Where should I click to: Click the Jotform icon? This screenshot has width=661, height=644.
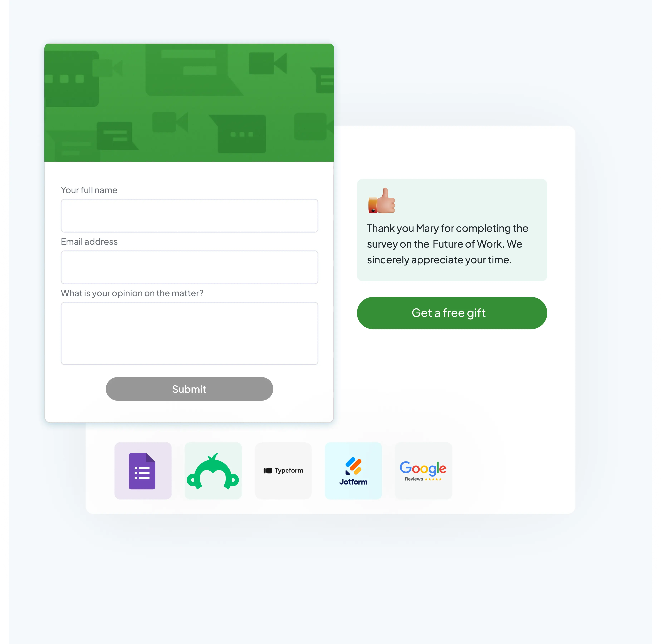[x=353, y=470]
